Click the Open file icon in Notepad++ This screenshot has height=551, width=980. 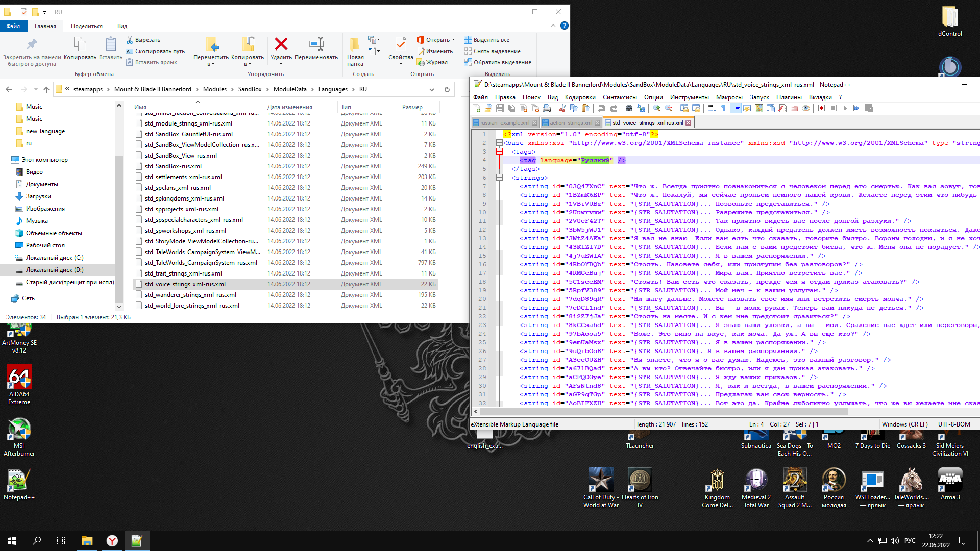click(x=488, y=108)
